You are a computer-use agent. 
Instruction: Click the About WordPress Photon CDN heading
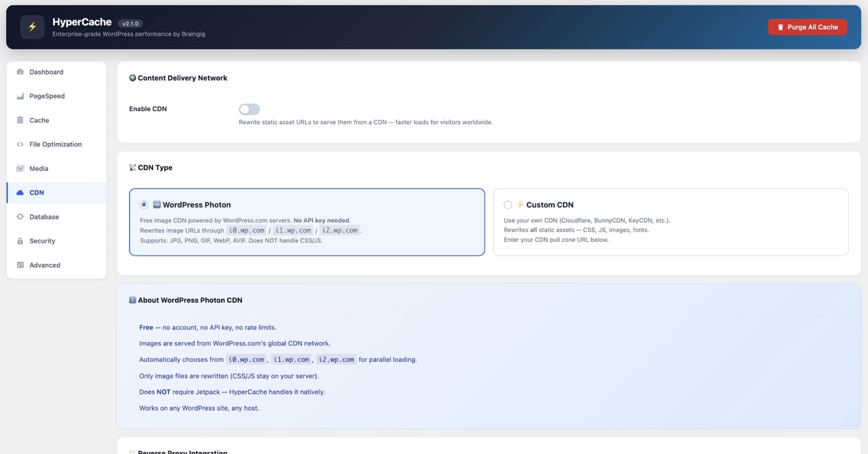point(190,300)
